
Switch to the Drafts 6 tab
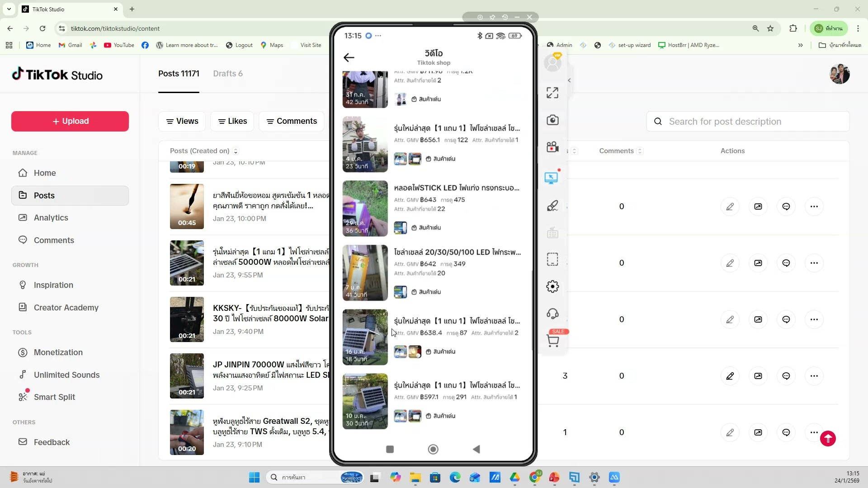pyautogui.click(x=228, y=74)
